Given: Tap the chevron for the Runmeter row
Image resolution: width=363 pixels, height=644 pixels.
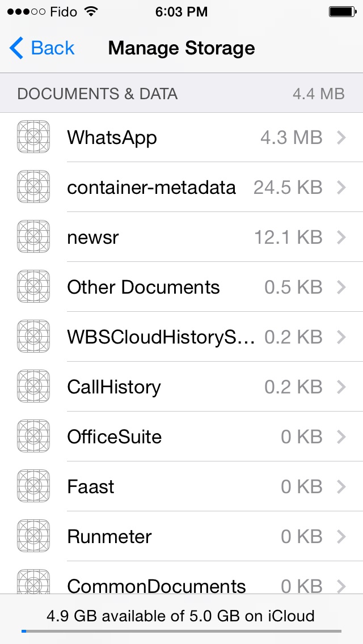Looking at the screenshot, I should (341, 536).
